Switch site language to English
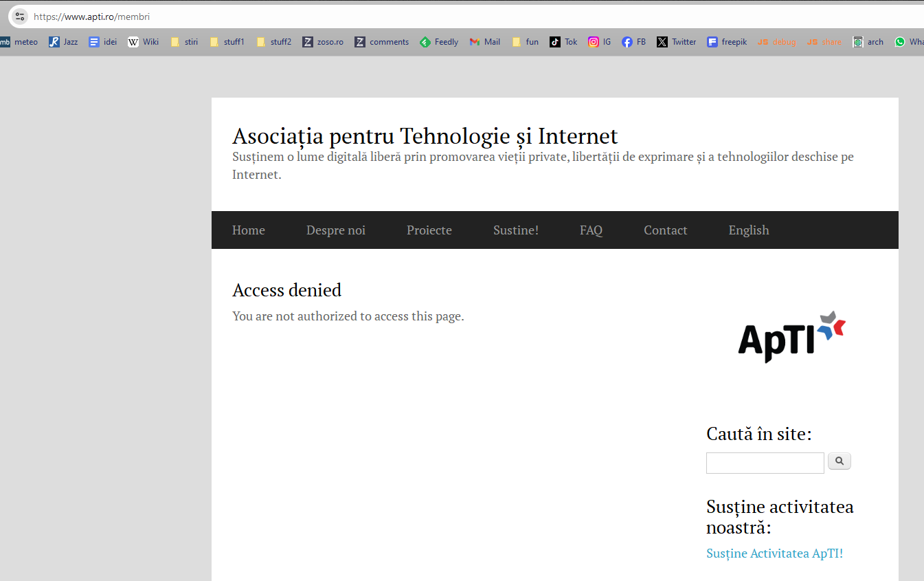924x581 pixels. click(x=748, y=230)
